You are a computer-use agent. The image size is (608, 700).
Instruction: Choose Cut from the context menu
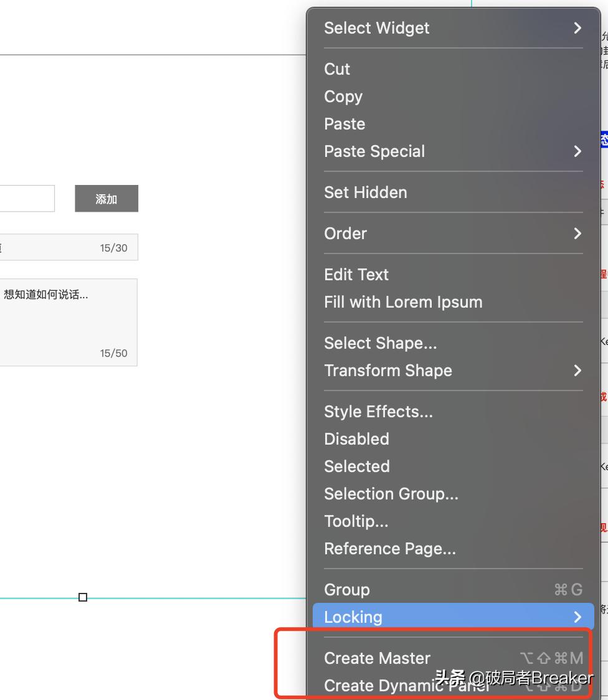336,69
